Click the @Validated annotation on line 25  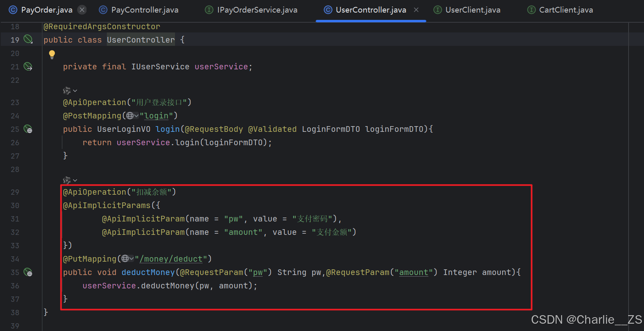[272, 129]
